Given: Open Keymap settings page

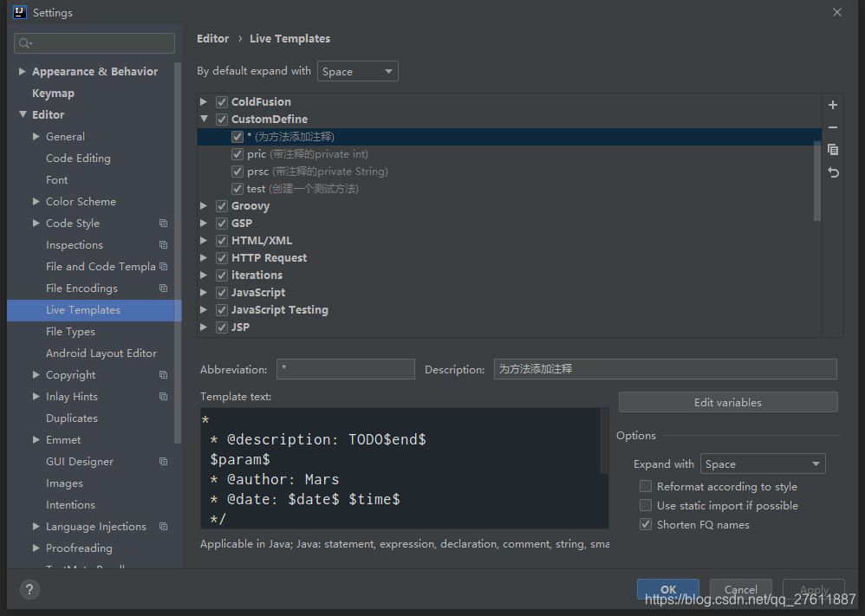Looking at the screenshot, I should click(53, 94).
